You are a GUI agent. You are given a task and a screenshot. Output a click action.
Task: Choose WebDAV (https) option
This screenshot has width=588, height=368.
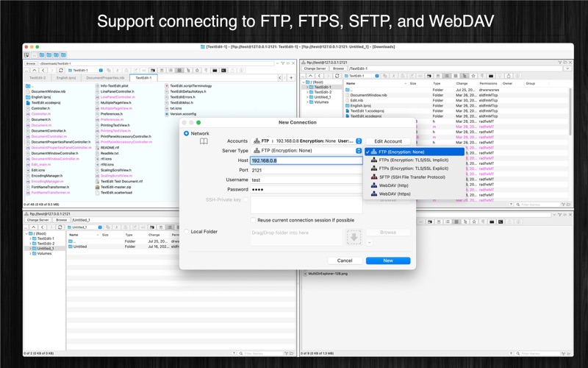(415, 194)
